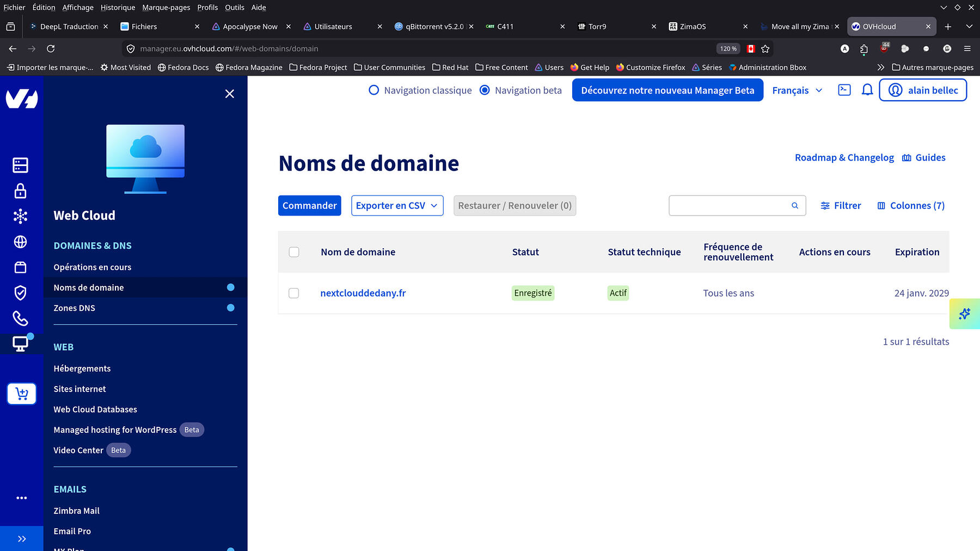This screenshot has width=980, height=551.
Task: Open the storage box icon in sidebar
Action: (x=20, y=267)
